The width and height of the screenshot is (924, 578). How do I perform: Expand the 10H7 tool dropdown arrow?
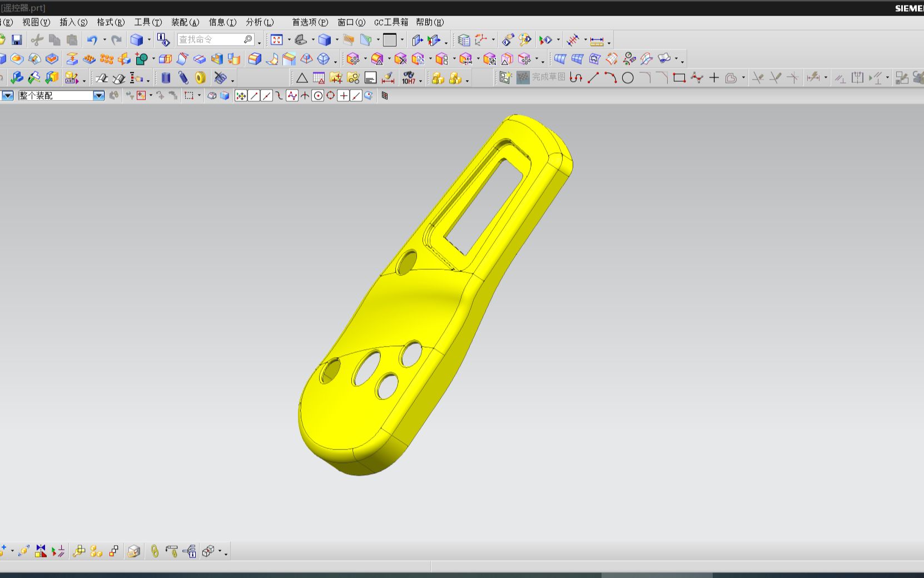coord(421,80)
